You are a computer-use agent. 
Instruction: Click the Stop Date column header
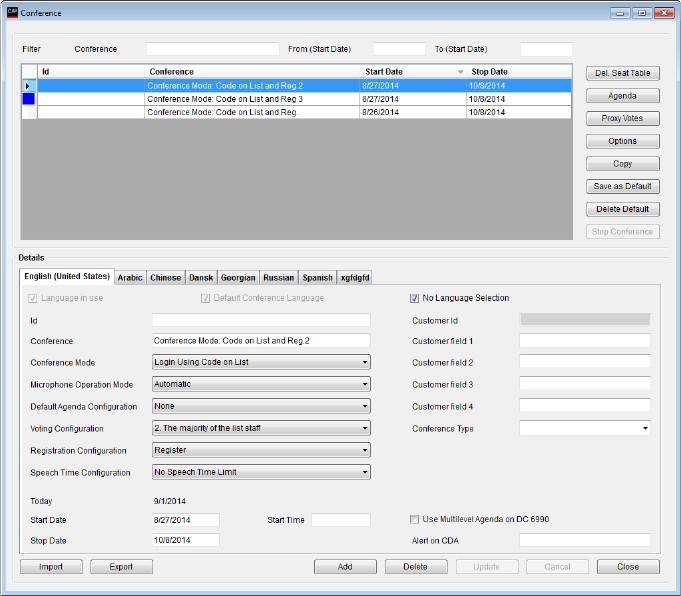519,72
